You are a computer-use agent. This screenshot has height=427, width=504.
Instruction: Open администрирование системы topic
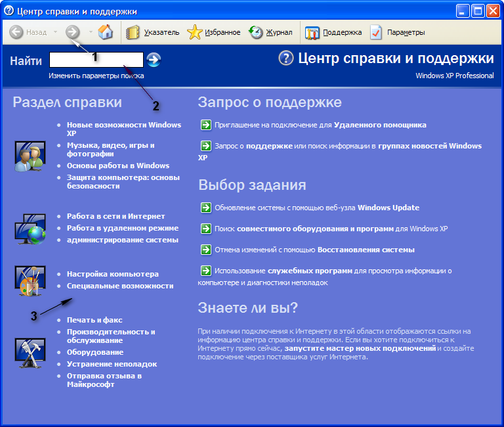tap(123, 240)
